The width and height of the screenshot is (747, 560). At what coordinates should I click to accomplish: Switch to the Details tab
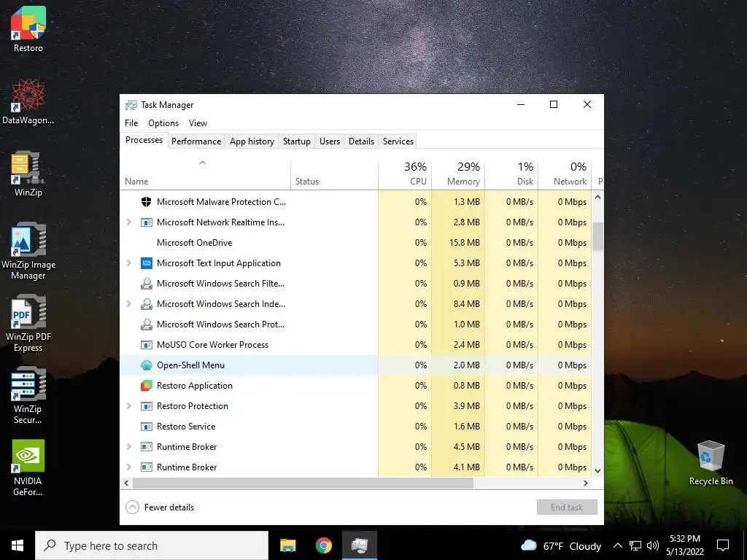(x=361, y=141)
